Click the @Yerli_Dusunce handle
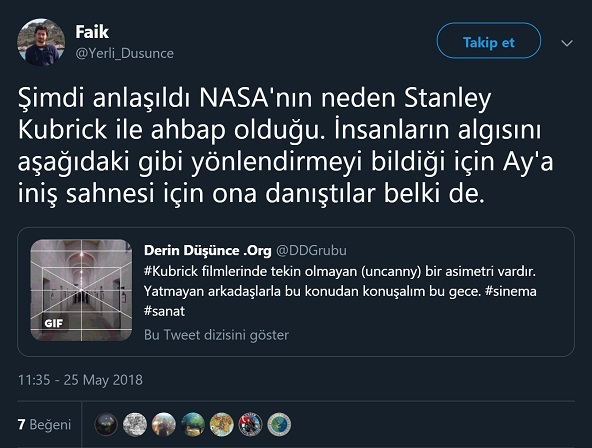 click(x=125, y=54)
